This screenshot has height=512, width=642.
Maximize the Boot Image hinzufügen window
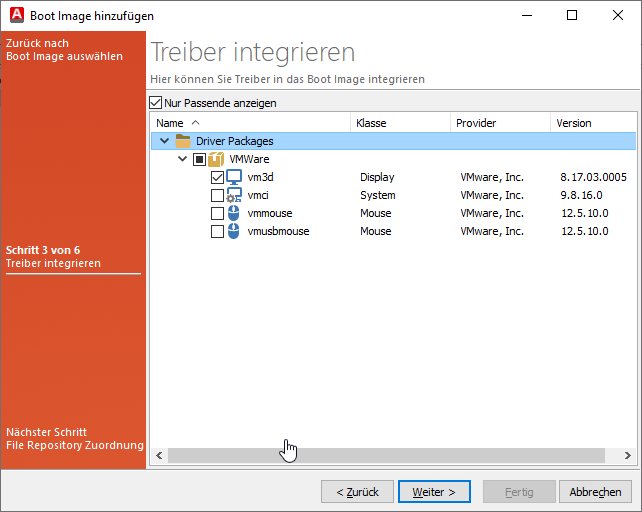click(572, 15)
